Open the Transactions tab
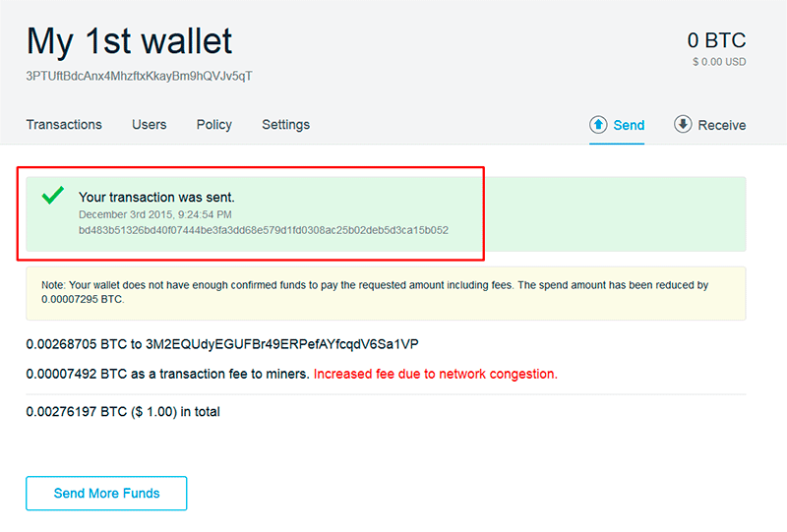787x532 pixels. 64,125
